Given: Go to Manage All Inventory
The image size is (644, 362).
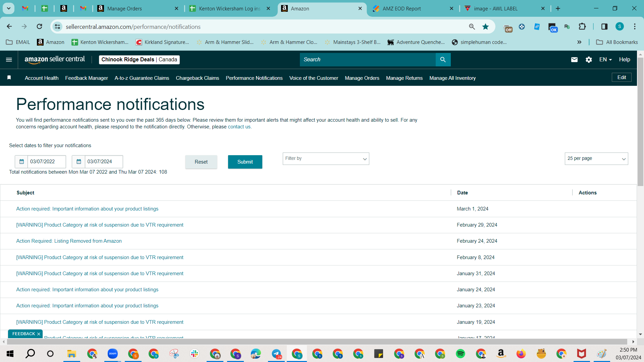Looking at the screenshot, I should pyautogui.click(x=452, y=78).
